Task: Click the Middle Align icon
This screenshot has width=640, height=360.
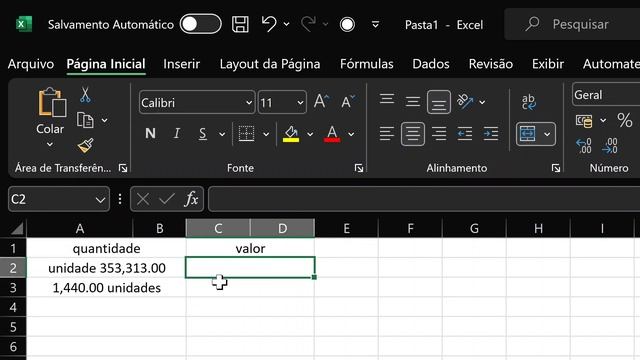Action: 413,101
